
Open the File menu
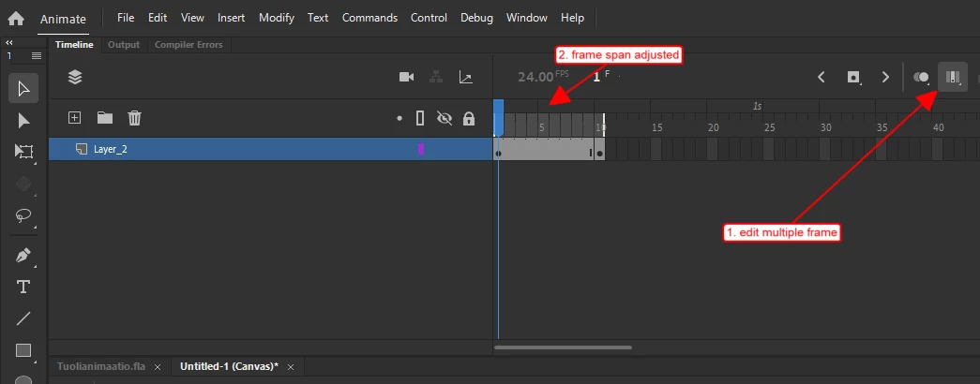[x=126, y=18]
